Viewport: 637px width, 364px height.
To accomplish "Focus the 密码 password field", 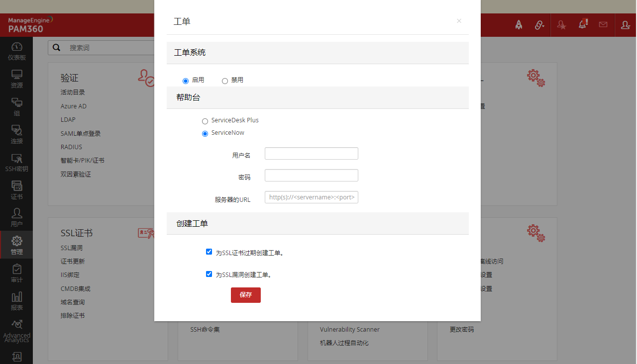I will (312, 176).
